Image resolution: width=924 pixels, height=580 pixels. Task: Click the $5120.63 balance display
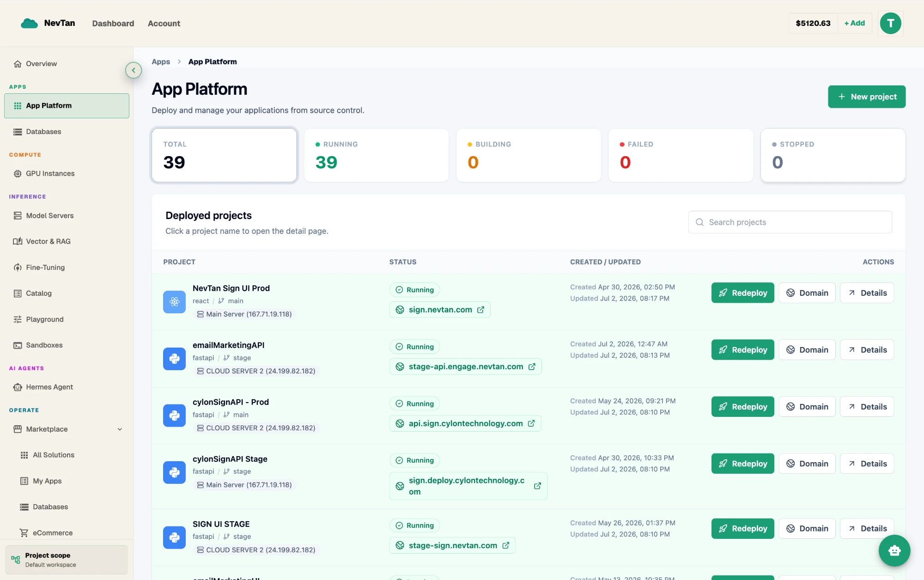[x=813, y=23]
